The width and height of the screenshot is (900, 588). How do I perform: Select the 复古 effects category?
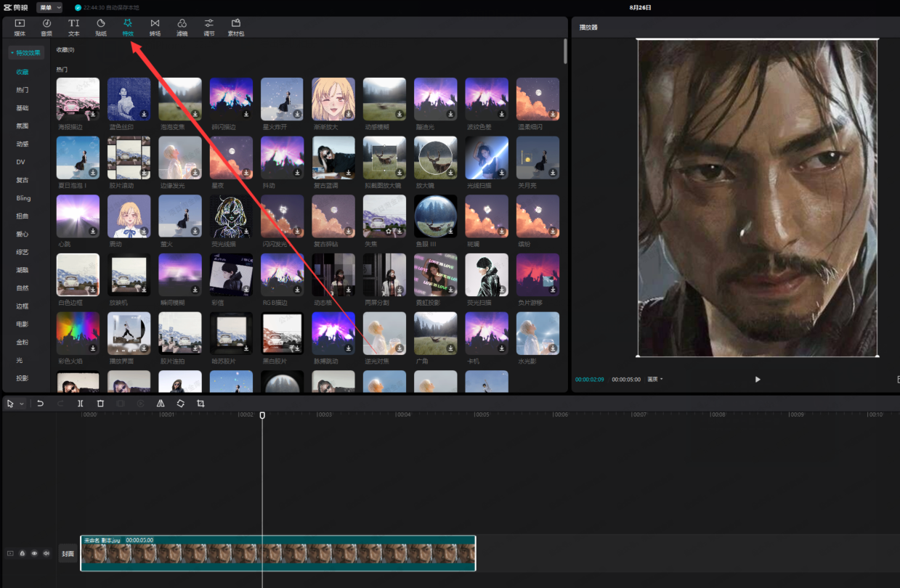click(23, 180)
